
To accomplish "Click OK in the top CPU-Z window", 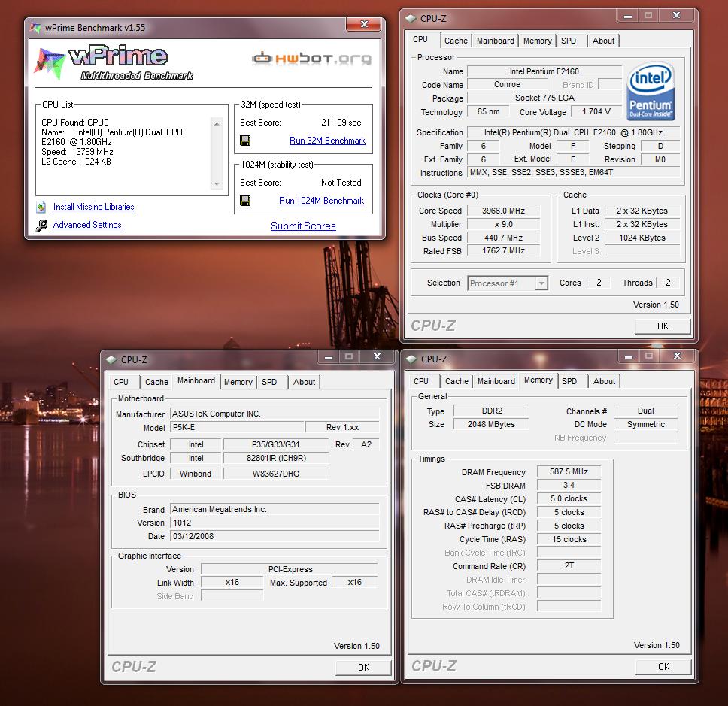I will (x=663, y=326).
